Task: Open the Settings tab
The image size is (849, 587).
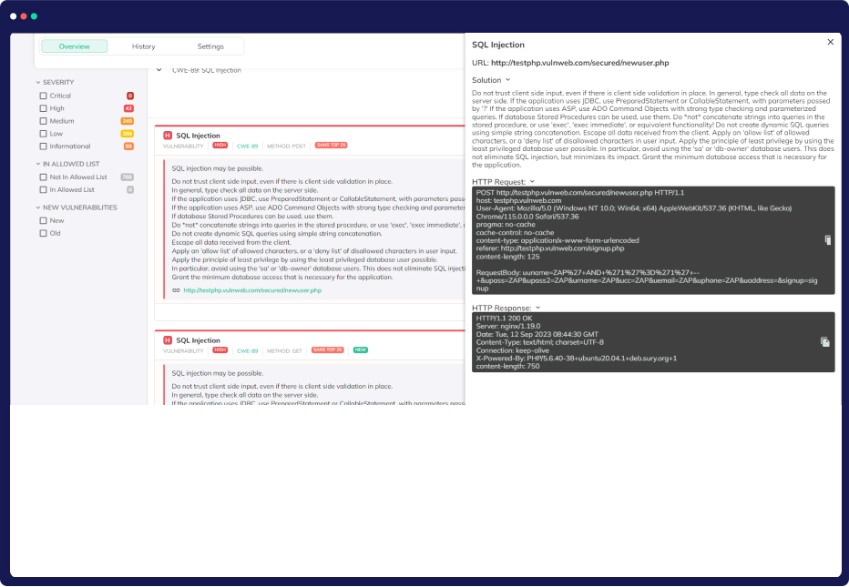Action: point(210,46)
